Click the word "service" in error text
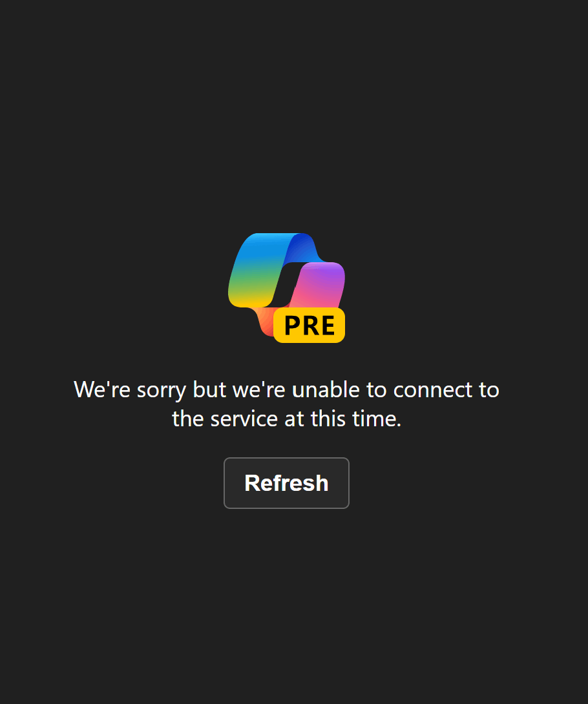This screenshot has height=704, width=588. coord(244,419)
